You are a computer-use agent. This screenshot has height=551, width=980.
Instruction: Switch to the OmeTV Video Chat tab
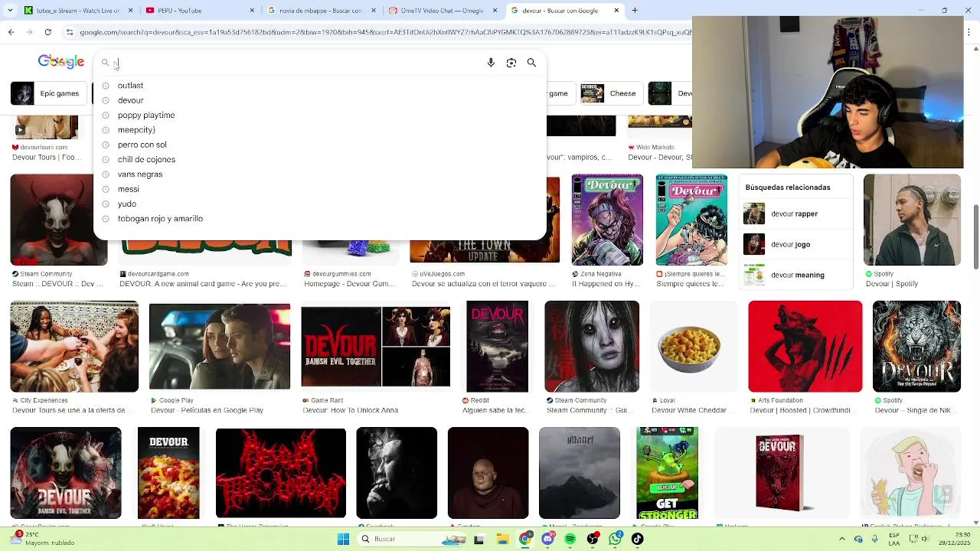click(x=444, y=11)
